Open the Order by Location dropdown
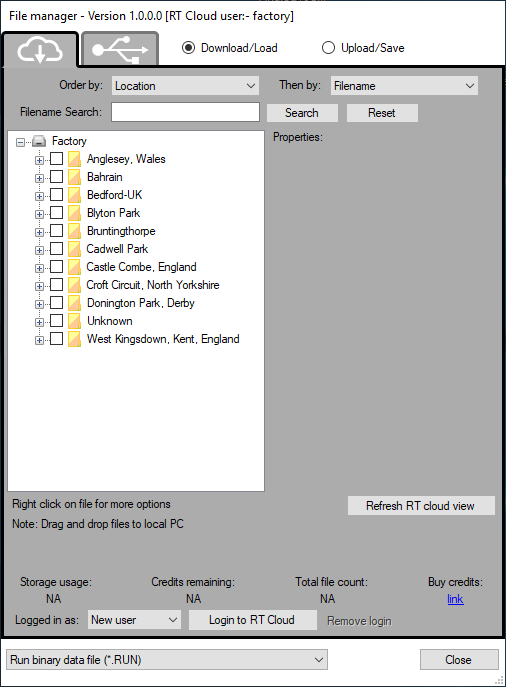 tap(185, 86)
